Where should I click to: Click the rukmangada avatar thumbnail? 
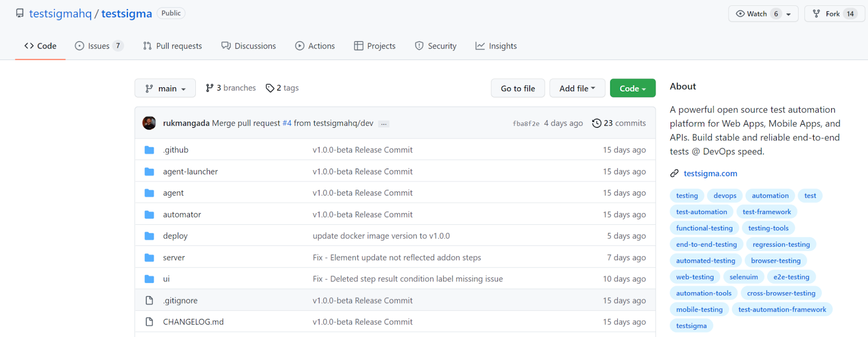click(x=149, y=123)
